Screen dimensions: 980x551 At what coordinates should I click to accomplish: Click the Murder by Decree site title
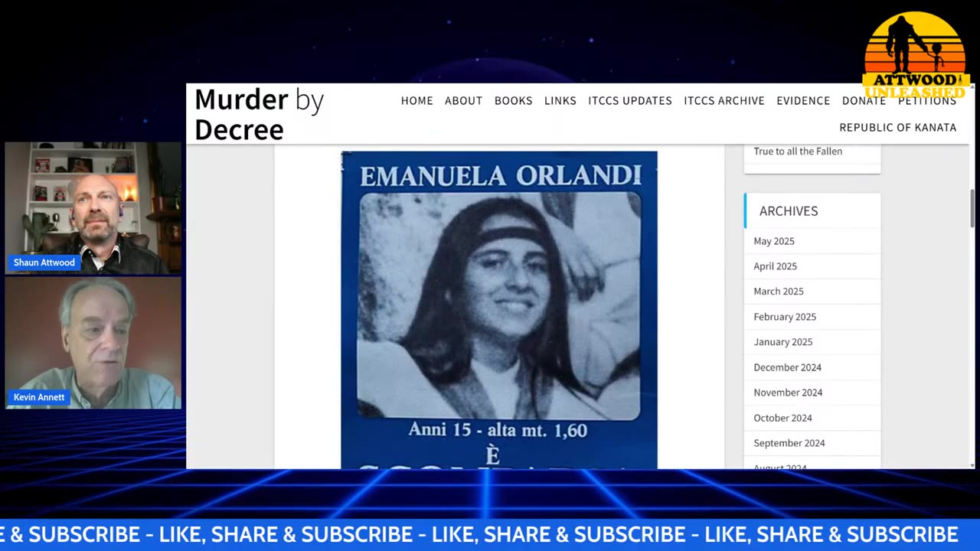pos(259,113)
